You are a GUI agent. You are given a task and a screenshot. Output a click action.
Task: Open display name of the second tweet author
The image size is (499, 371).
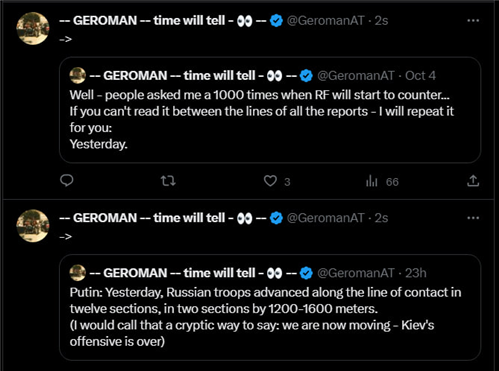click(163, 218)
